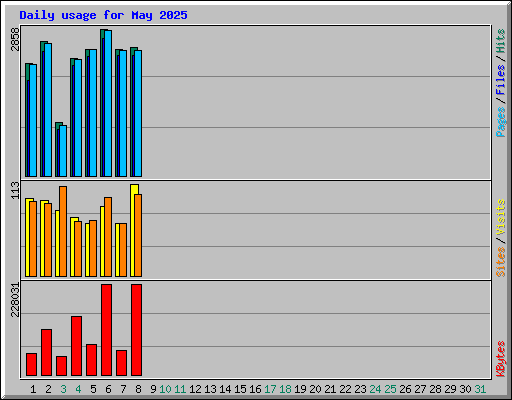The image size is (512, 400).
Task: Click the day 7 red KBytes bar
Action: point(121,363)
